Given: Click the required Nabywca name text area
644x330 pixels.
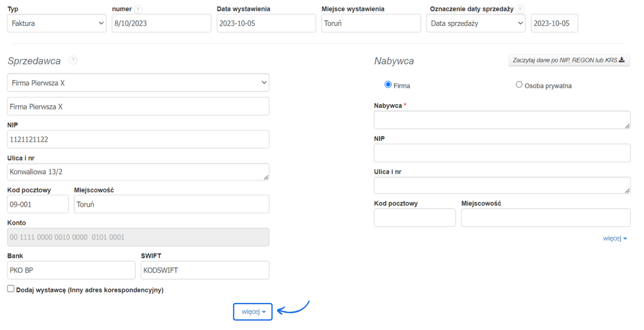Looking at the screenshot, I should pyautogui.click(x=502, y=120).
